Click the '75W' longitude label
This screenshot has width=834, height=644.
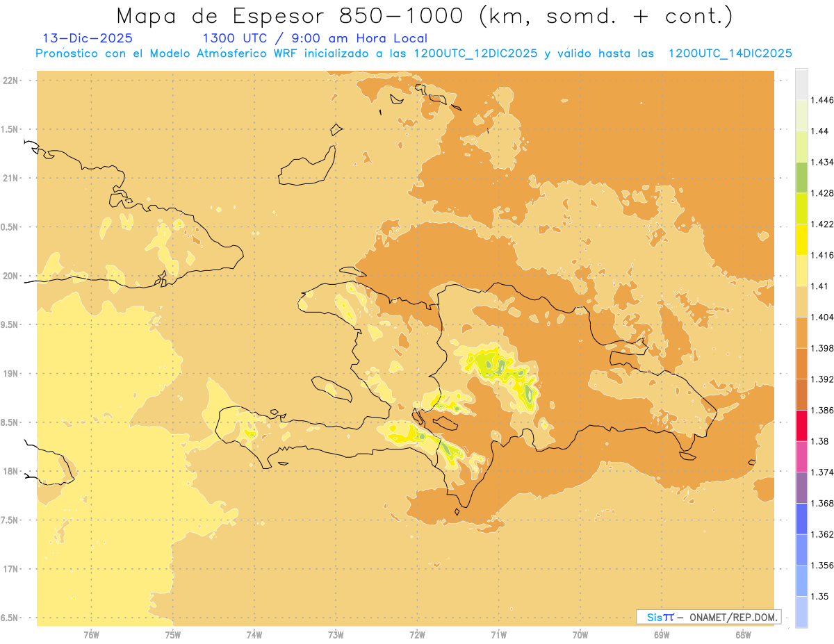(x=173, y=635)
